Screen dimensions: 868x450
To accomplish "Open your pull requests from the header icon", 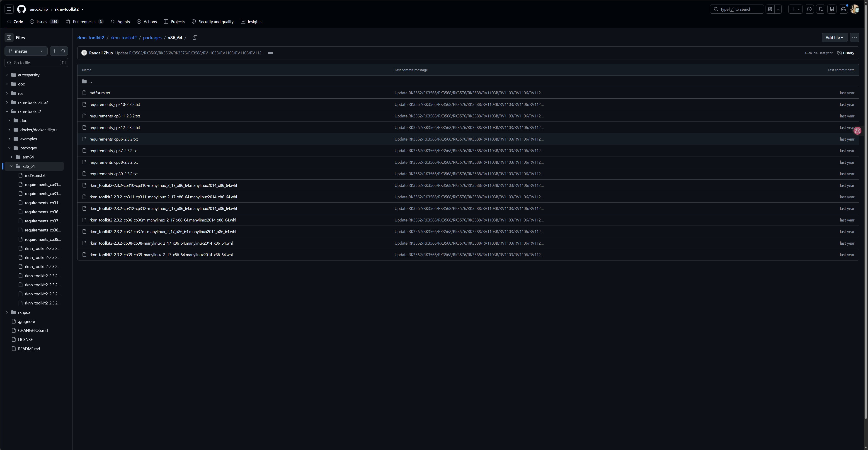I will 820,9.
